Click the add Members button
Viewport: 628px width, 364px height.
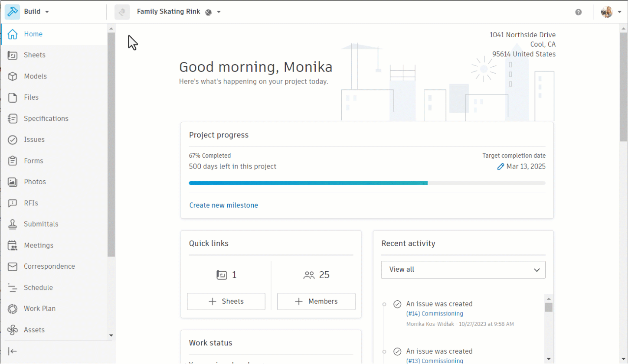pyautogui.click(x=316, y=302)
